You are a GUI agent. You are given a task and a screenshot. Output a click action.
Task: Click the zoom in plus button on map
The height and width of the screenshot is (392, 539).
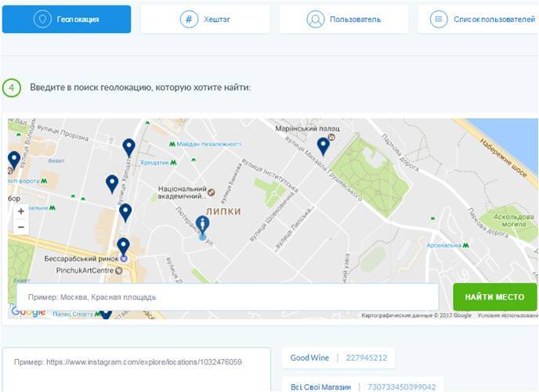point(21,211)
